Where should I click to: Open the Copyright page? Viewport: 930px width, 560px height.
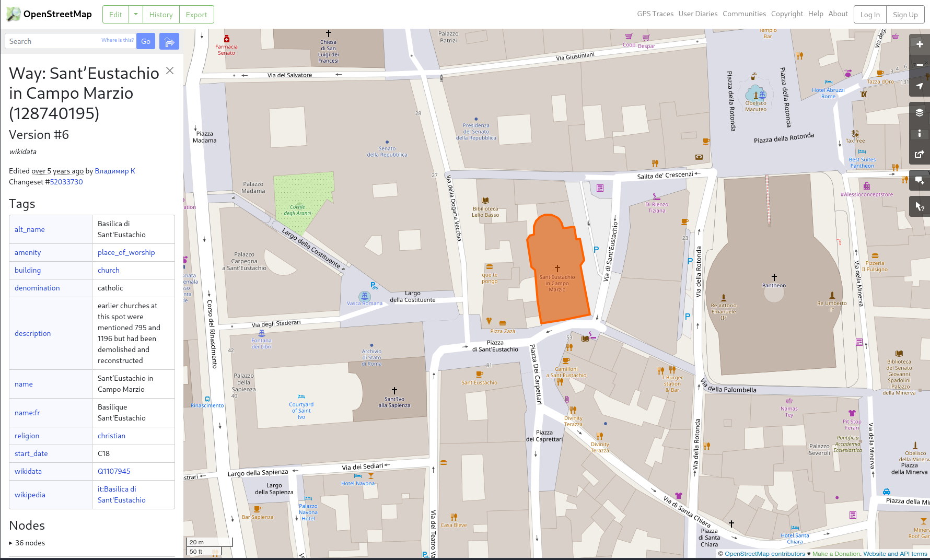point(787,14)
